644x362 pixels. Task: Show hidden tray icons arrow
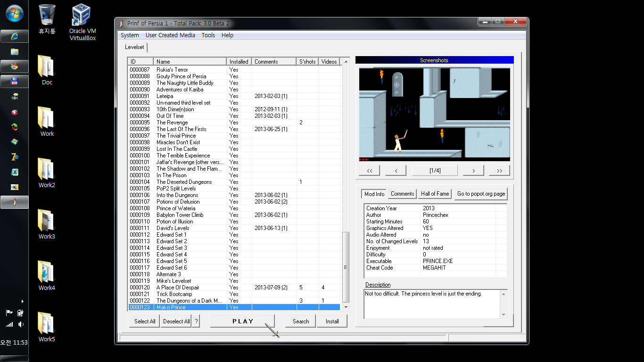[x=22, y=301]
